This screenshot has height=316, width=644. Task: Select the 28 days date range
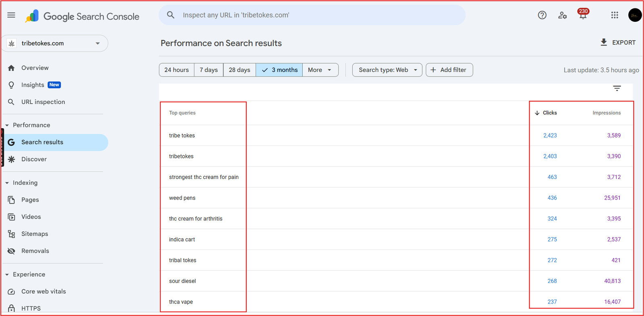(x=239, y=70)
